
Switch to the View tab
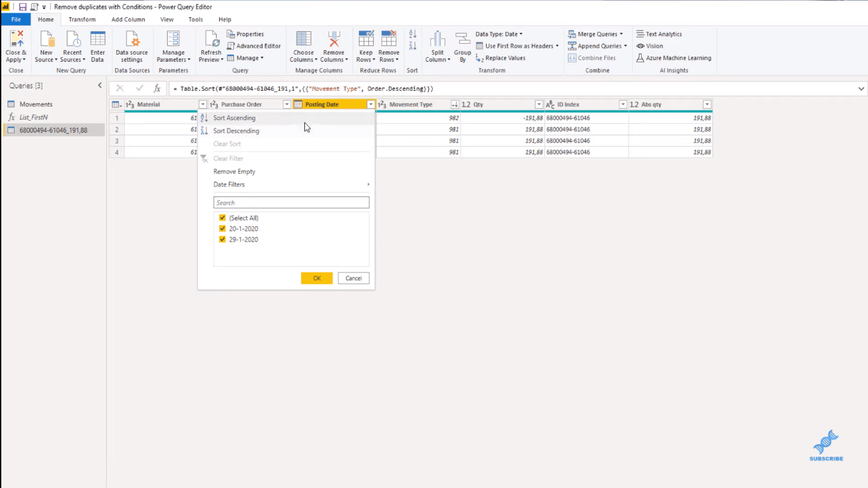166,20
